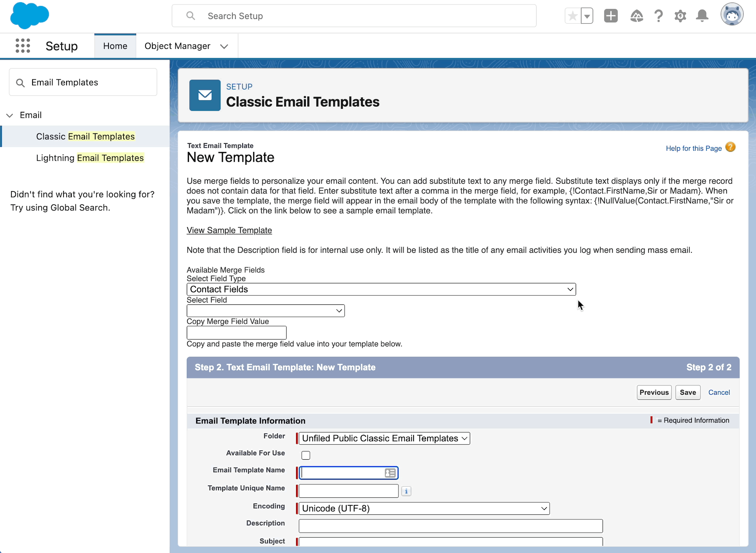View notifications bell icon
The image size is (756, 553).
pyautogui.click(x=702, y=16)
